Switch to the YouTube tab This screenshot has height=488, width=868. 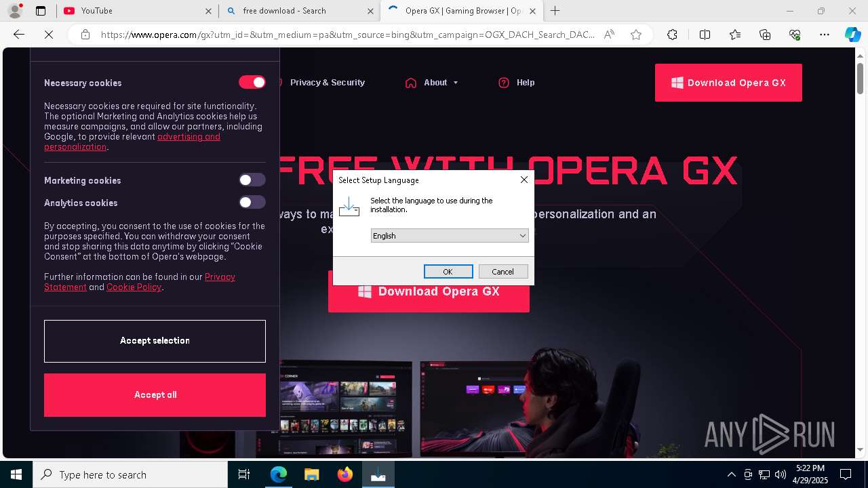136,11
